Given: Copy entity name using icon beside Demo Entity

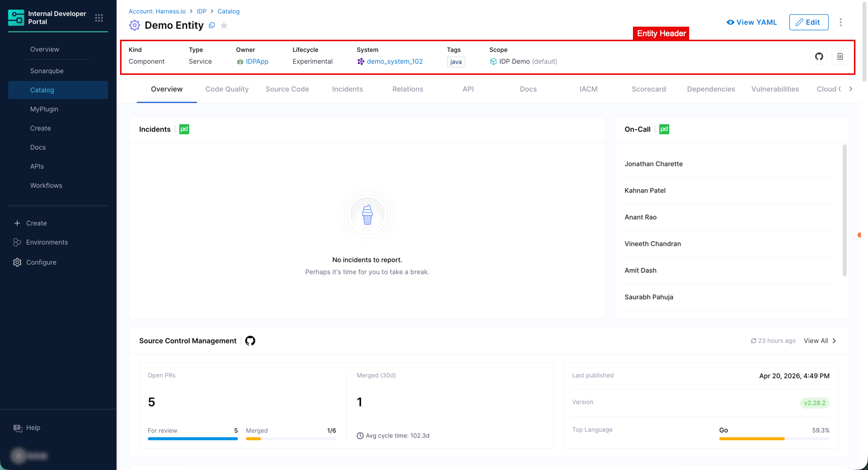Looking at the screenshot, I should (212, 25).
